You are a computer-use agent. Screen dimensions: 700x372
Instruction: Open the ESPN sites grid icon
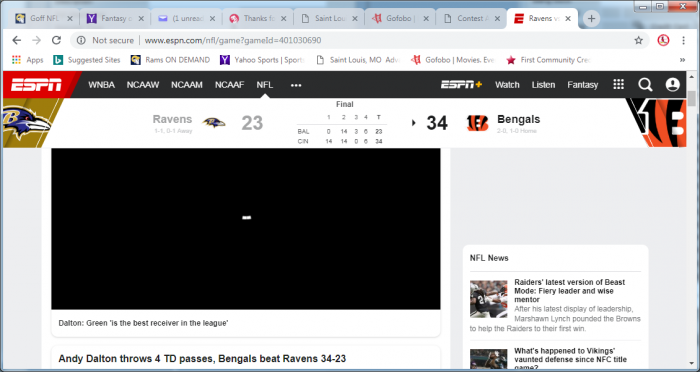pyautogui.click(x=618, y=84)
